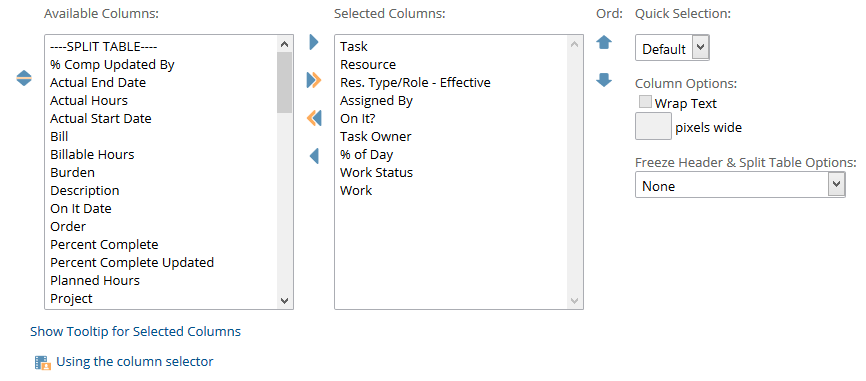Image resolution: width=866 pixels, height=381 pixels.
Task: Enable the Wrap Text checkbox
Action: (x=645, y=102)
